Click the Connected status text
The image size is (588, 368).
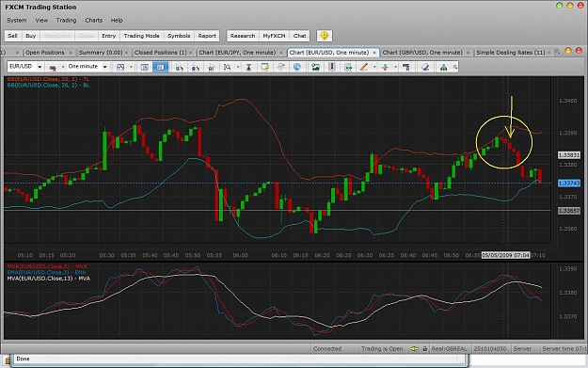coord(327,348)
